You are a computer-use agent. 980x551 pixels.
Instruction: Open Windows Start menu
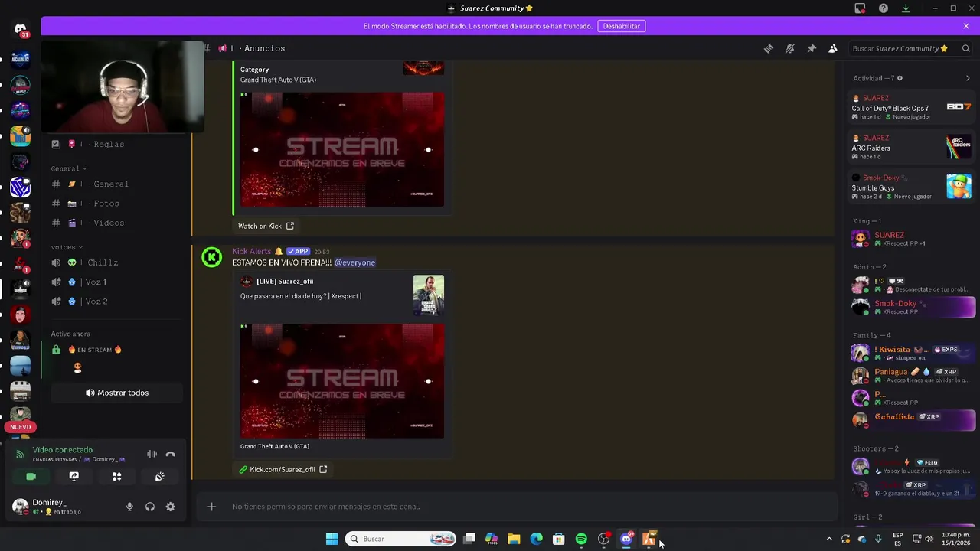click(332, 539)
